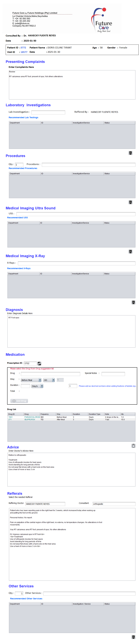This screenshot has height=644, width=139.
Task: Focus the Lab Investigation input field
Action: pos(48,112)
